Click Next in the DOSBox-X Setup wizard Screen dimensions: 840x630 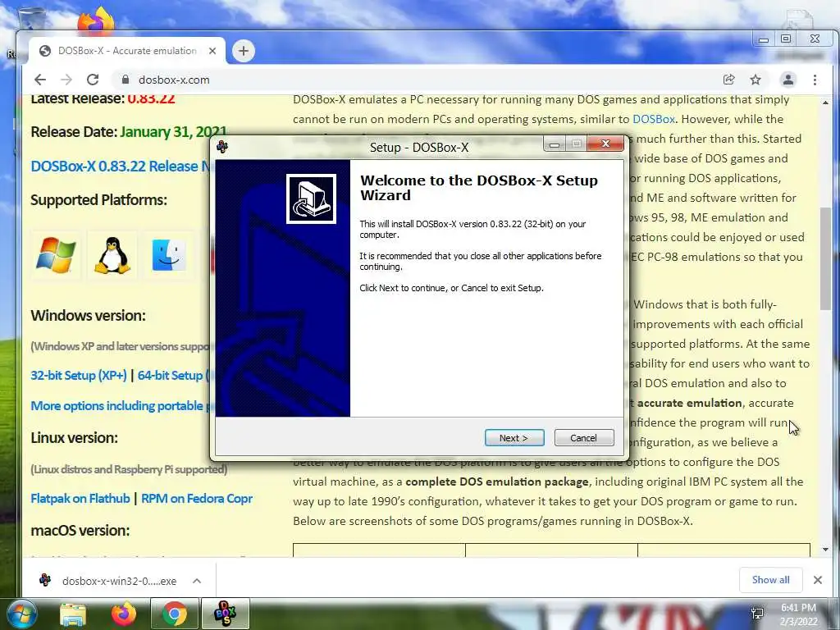pos(514,438)
